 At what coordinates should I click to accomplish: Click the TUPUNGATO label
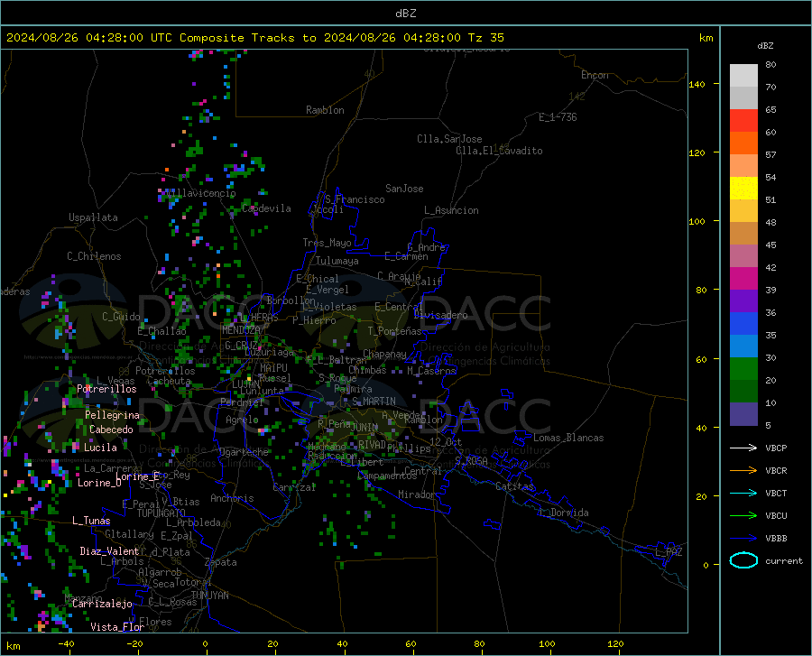pos(161,513)
